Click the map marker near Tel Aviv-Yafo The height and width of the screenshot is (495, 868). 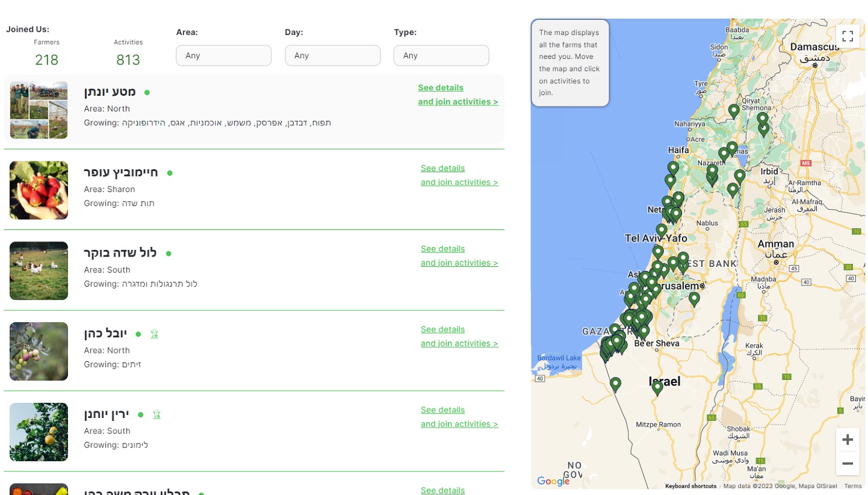click(662, 231)
